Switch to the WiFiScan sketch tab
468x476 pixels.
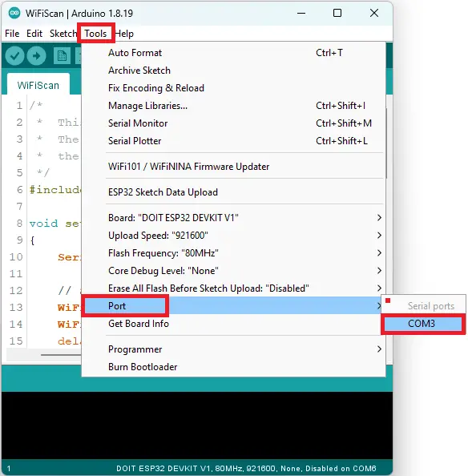38,85
